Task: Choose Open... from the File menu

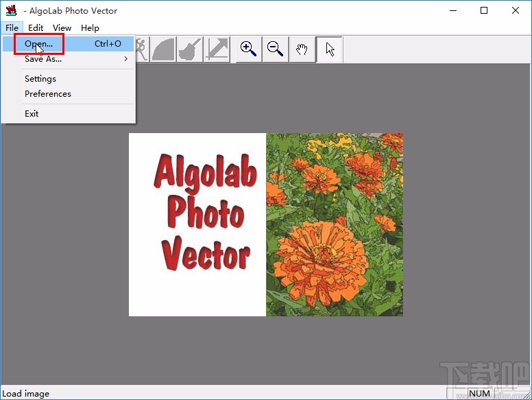Action: 68,44
